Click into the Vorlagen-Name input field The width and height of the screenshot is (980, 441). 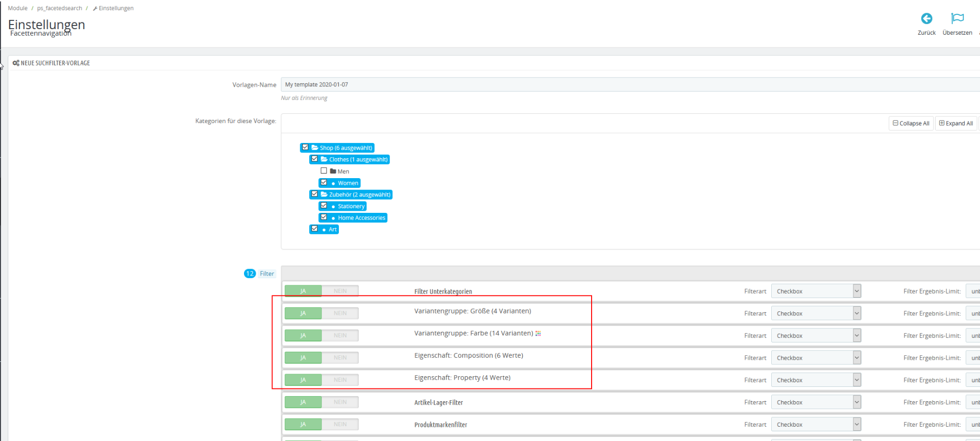[x=630, y=85]
